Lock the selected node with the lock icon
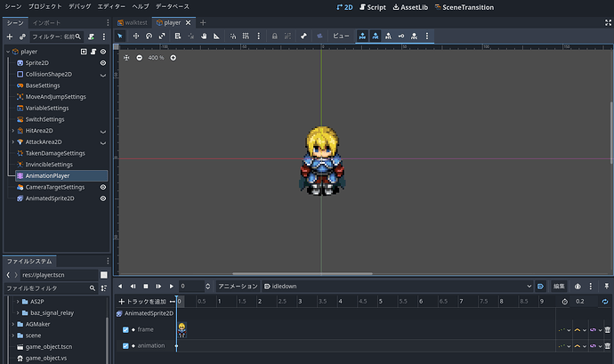The height and width of the screenshot is (364, 614). coord(274,36)
